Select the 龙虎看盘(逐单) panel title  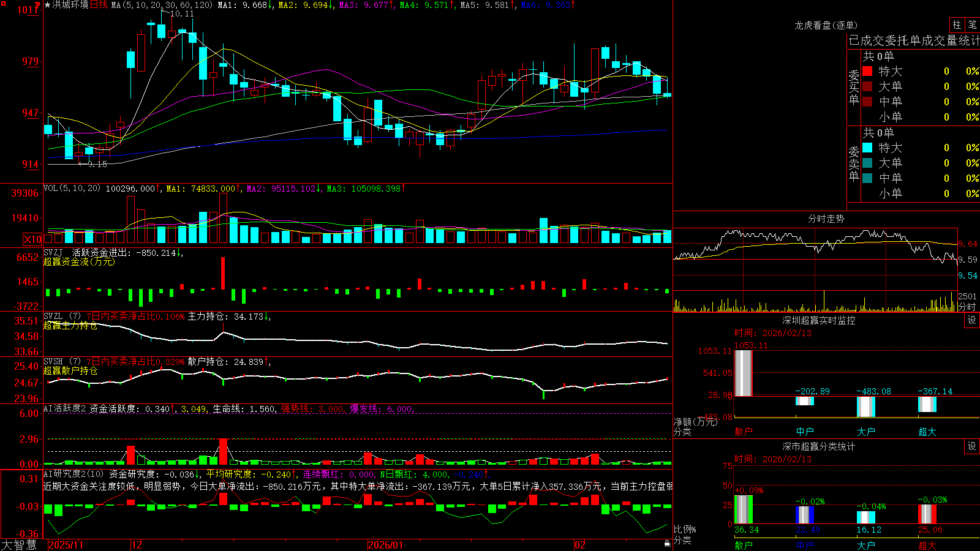pos(826,25)
